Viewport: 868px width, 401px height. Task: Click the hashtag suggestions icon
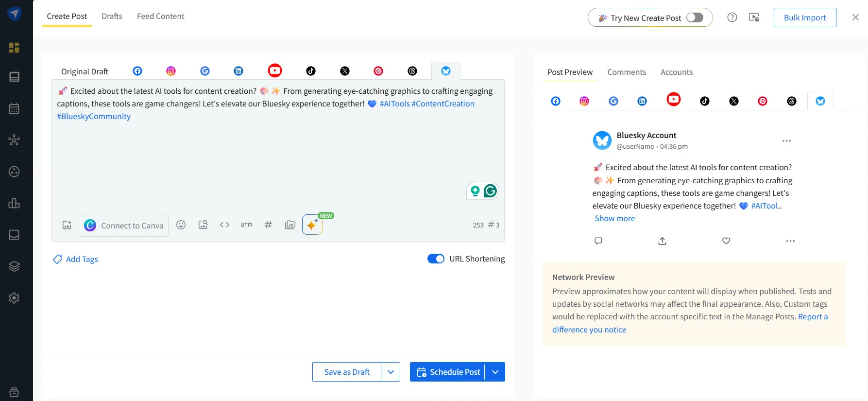coord(268,225)
